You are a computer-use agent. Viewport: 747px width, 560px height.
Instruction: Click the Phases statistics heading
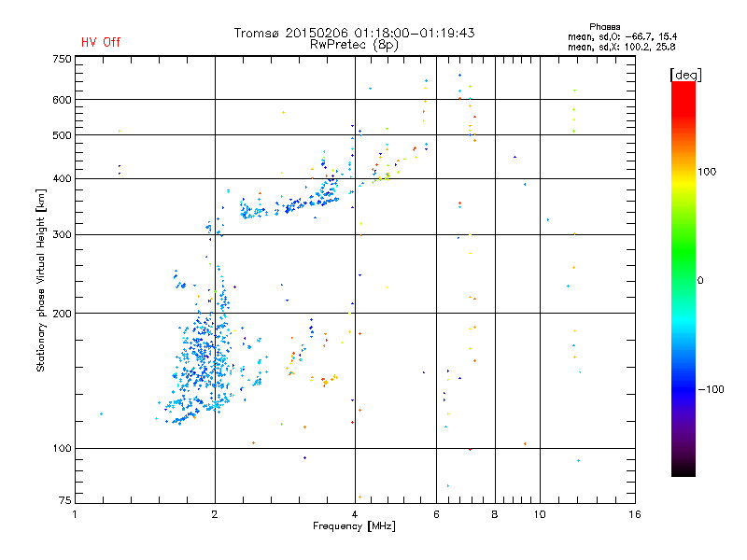pyautogui.click(x=604, y=27)
